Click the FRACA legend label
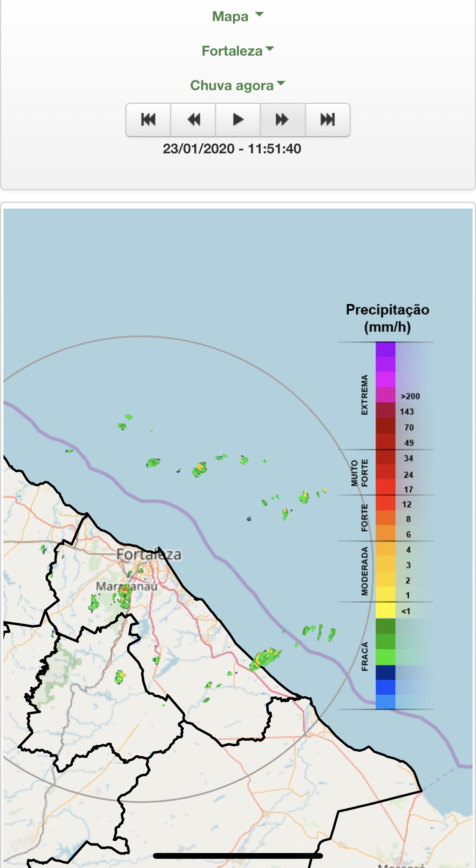The height and width of the screenshot is (868, 476). point(364,656)
